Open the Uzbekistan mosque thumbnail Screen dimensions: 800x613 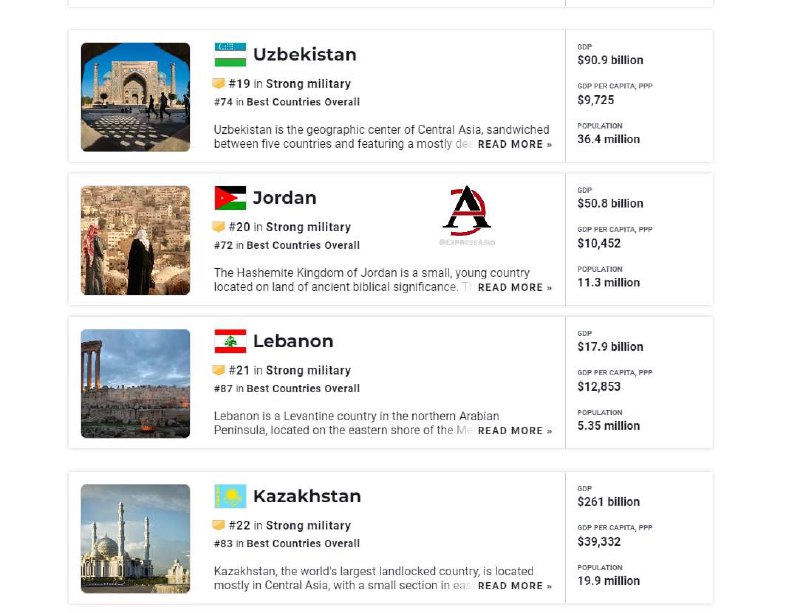[x=135, y=97]
